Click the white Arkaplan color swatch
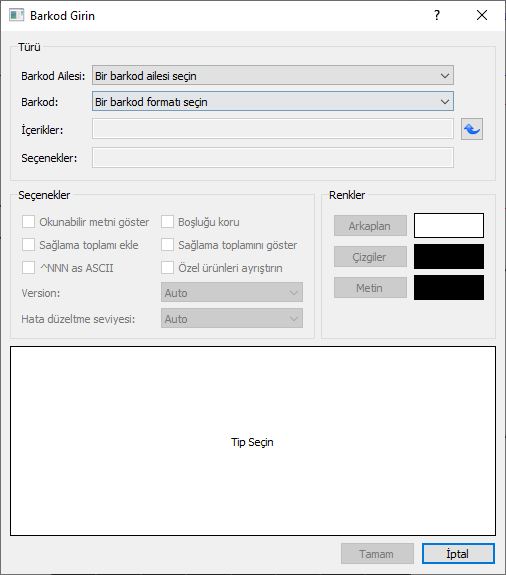 click(449, 226)
